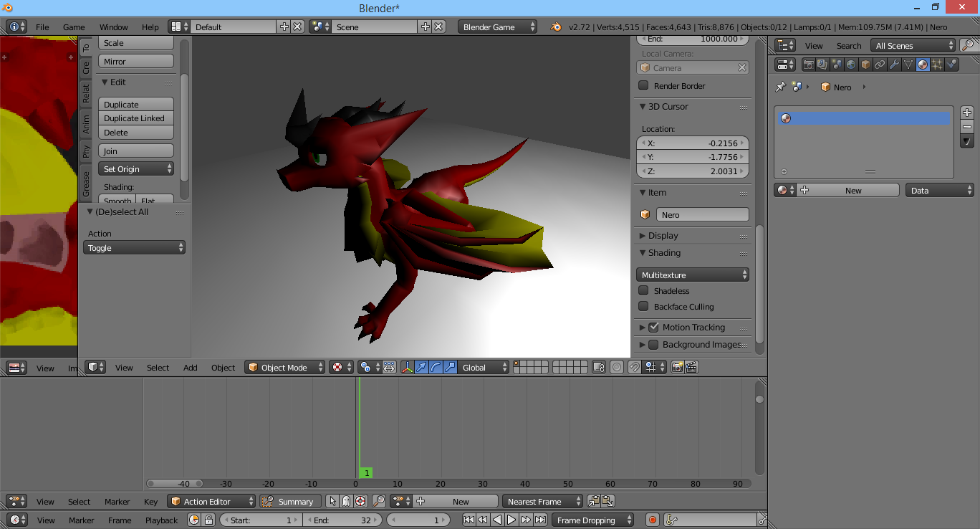Toggle the snap magnet icon
Viewport: 980px width, 529px height.
[x=635, y=367]
